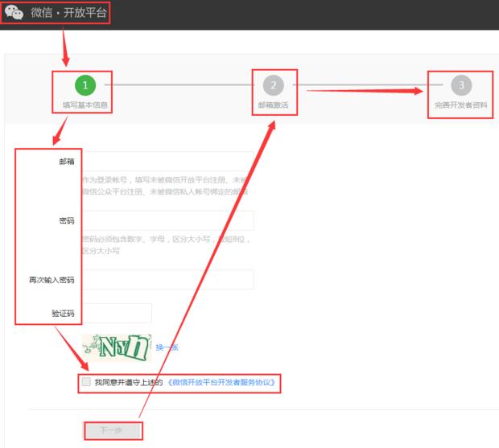Focus the 邮箱 email input field

click(168, 161)
